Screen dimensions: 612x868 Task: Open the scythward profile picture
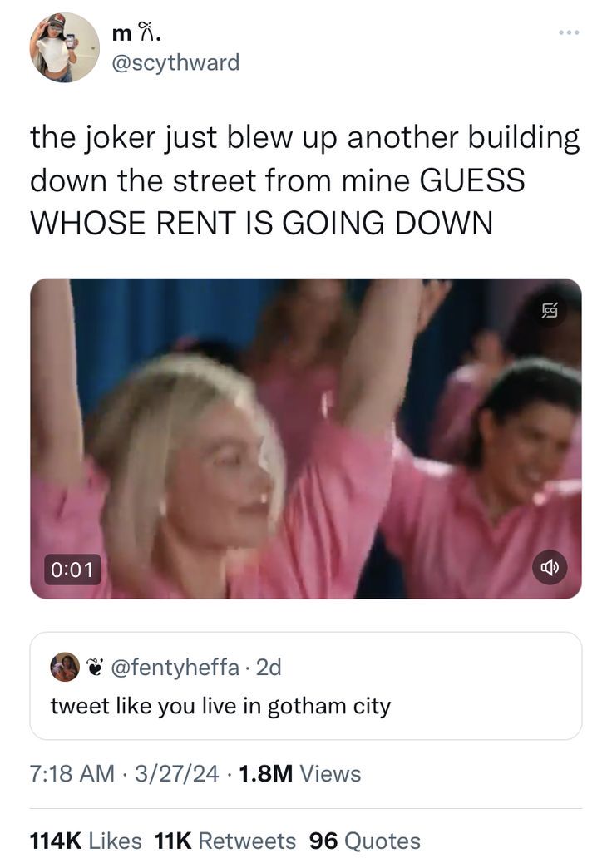tap(64, 47)
